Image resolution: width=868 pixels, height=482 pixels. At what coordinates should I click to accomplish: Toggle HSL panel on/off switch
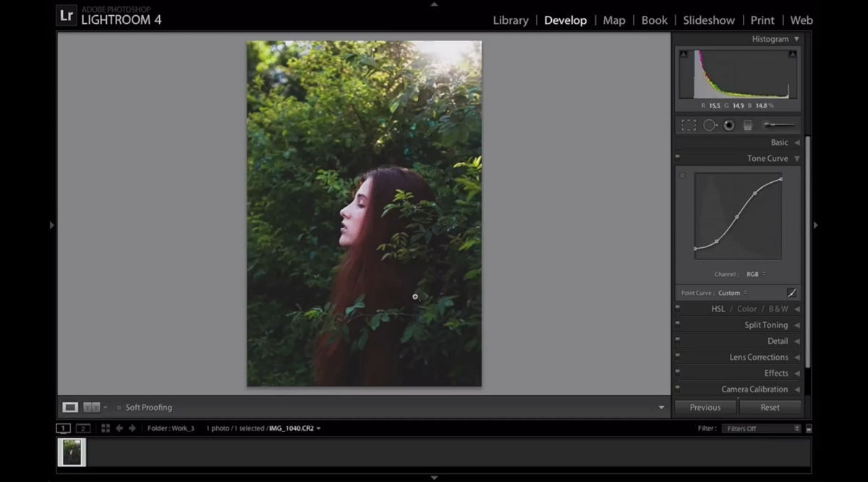[678, 307]
